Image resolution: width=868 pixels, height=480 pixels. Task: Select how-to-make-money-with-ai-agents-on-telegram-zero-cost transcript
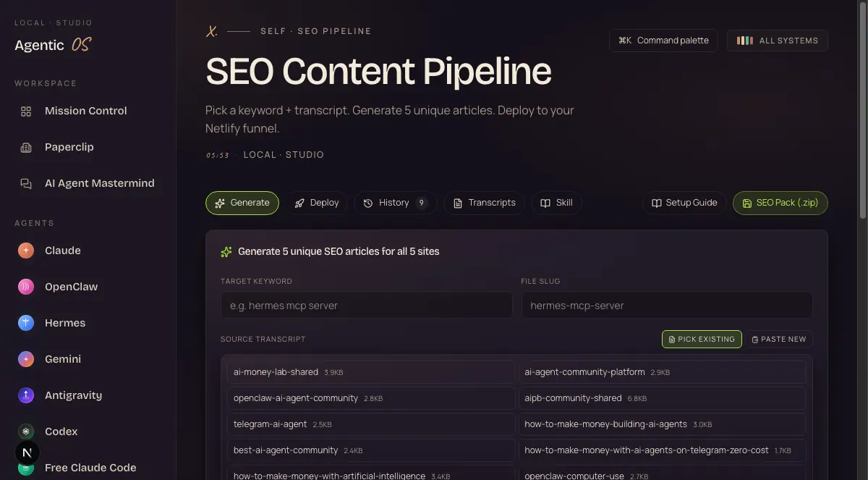(x=663, y=450)
